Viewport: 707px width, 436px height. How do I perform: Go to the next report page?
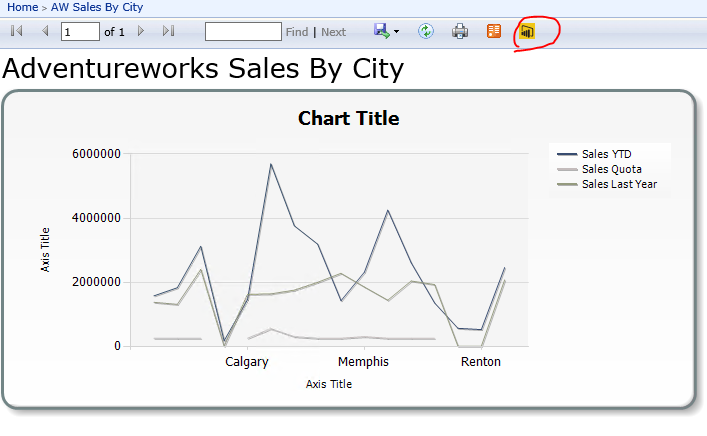point(141,32)
